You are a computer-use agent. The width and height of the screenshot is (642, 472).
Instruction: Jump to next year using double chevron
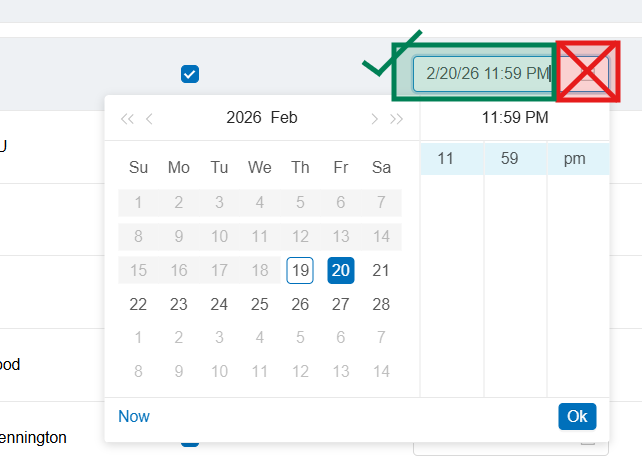397,119
